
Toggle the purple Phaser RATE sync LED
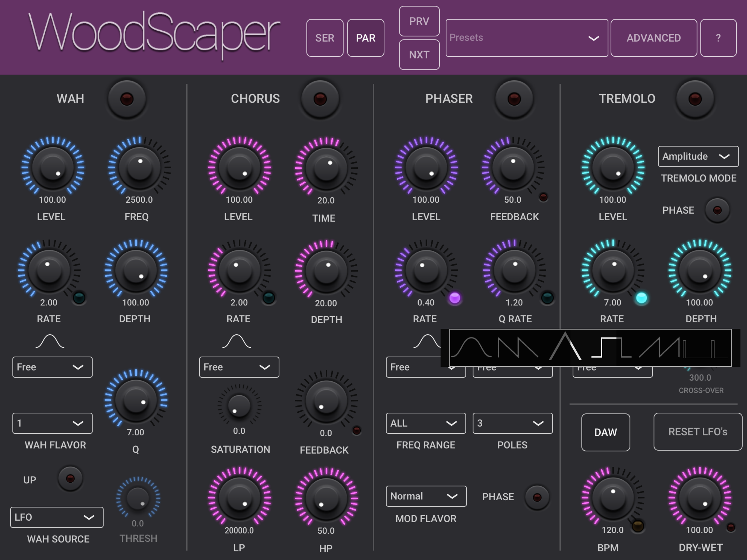(454, 298)
